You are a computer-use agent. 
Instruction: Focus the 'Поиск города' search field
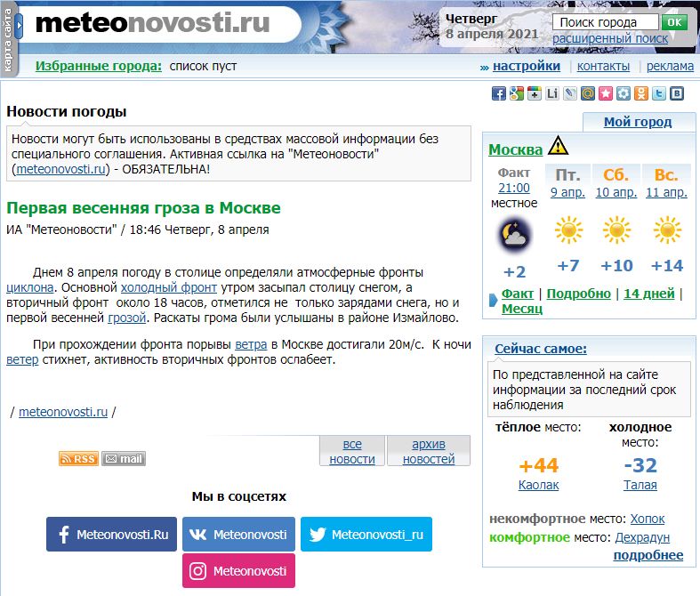[606, 22]
